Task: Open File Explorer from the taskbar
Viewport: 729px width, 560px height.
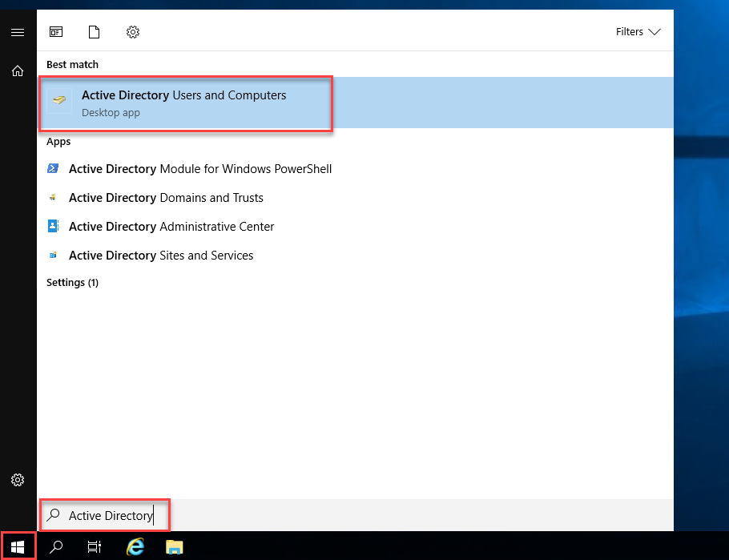Action: pos(175,547)
